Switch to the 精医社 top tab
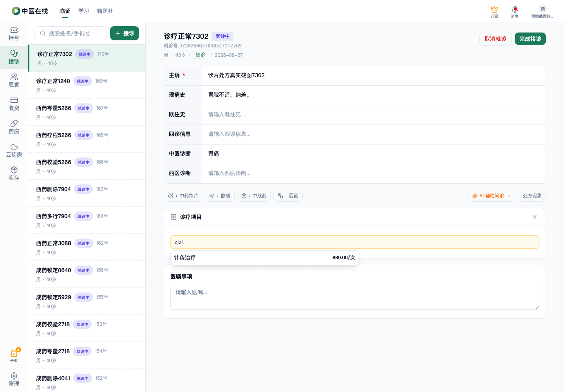This screenshot has width=564, height=392. 105,11
